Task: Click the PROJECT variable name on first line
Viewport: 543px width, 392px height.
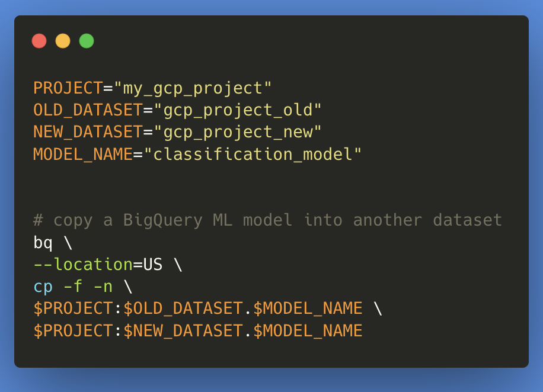Action: tap(68, 88)
